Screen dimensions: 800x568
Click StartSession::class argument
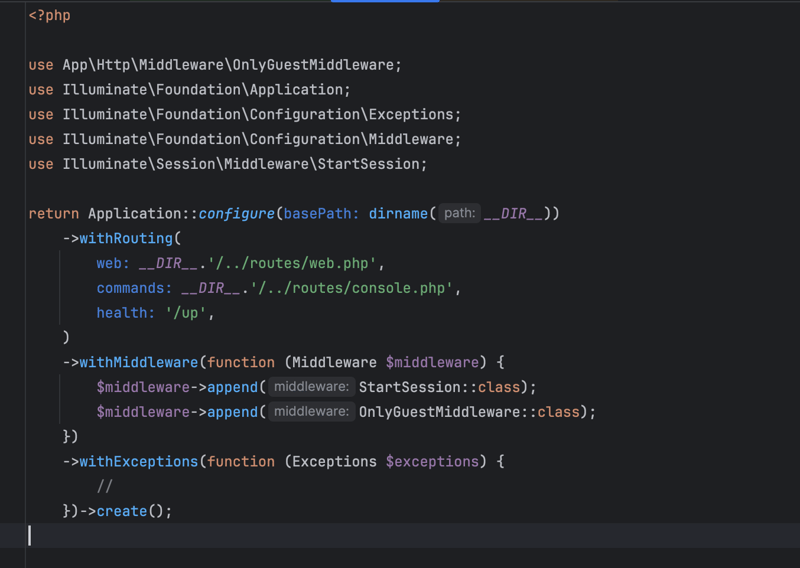439,387
